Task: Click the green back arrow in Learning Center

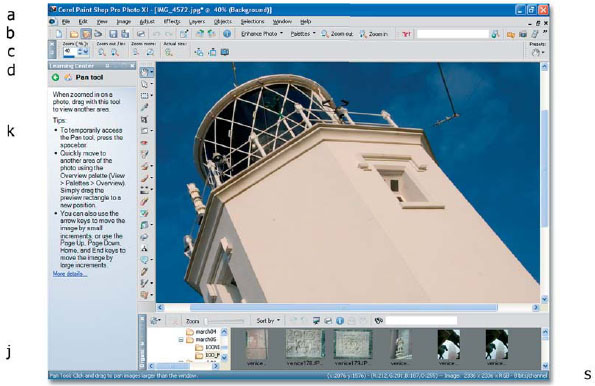Action: [x=55, y=77]
